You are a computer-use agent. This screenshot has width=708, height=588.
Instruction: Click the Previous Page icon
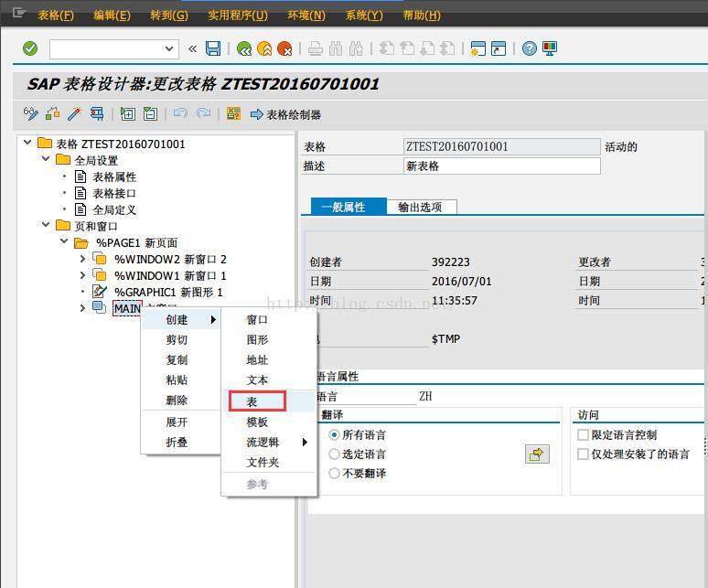407,48
